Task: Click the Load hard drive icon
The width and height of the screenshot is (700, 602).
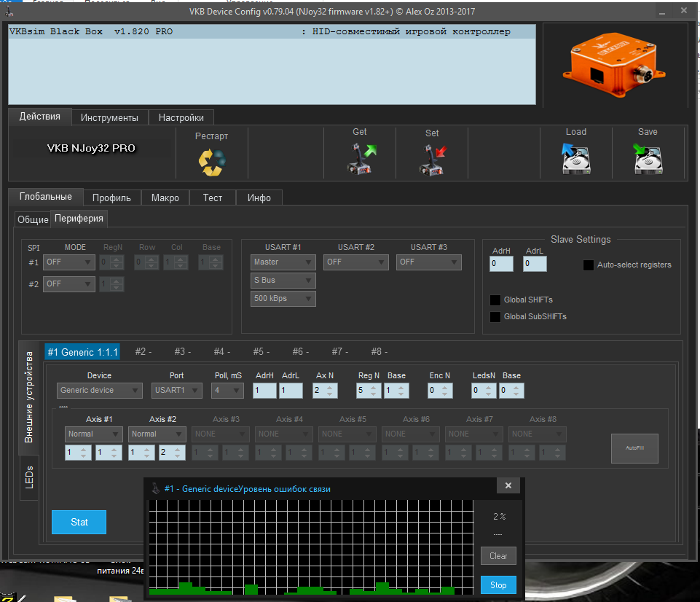Action: click(576, 159)
